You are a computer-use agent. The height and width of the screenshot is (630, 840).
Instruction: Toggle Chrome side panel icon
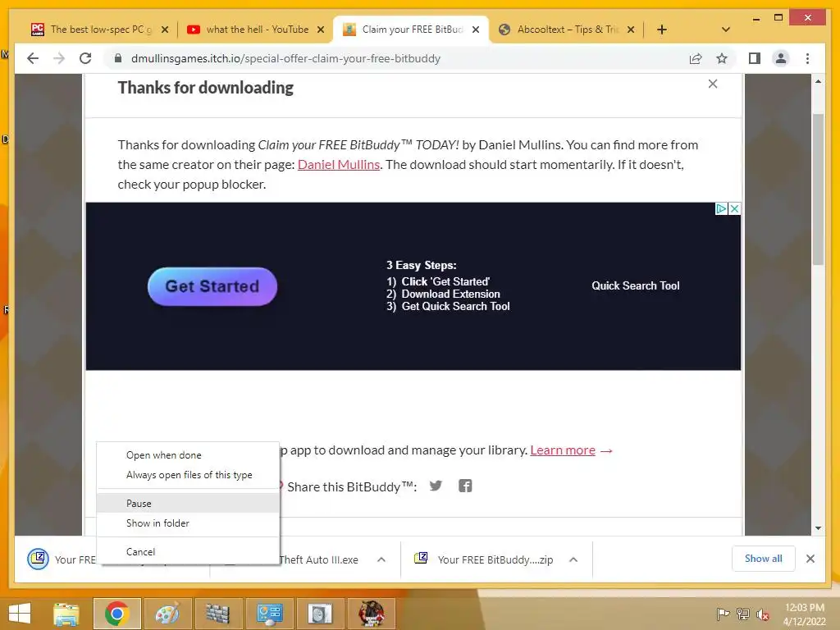coord(755,58)
